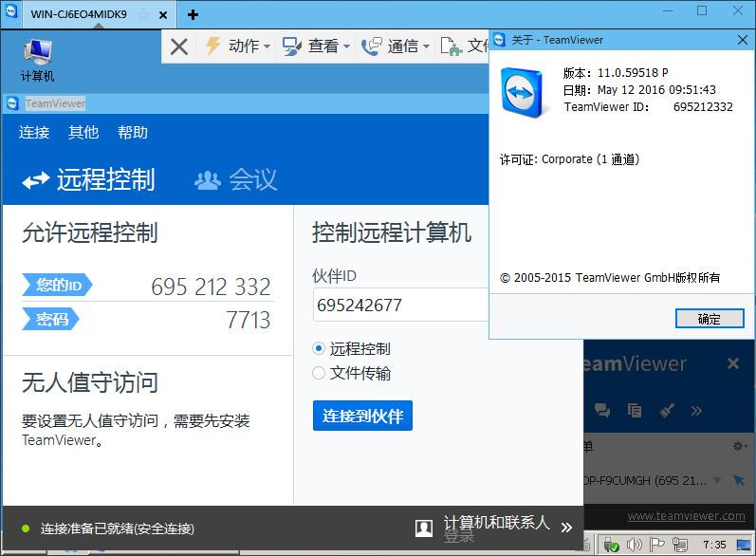Open chat icon in dimmed TeamViewer panel
The width and height of the screenshot is (756, 556).
click(602, 411)
